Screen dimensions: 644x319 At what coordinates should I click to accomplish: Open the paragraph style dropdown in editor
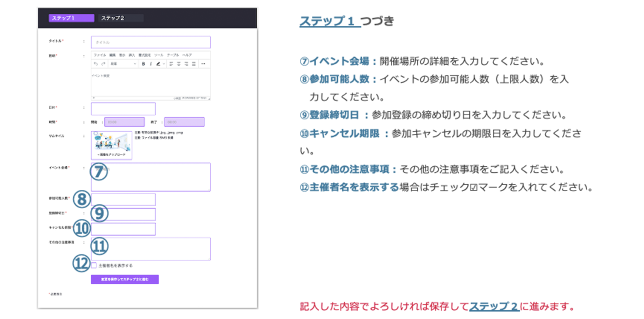click(123, 64)
